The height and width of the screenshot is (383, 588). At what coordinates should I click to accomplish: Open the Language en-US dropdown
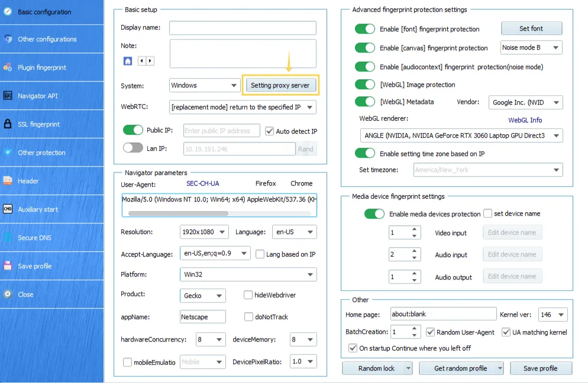click(x=295, y=232)
